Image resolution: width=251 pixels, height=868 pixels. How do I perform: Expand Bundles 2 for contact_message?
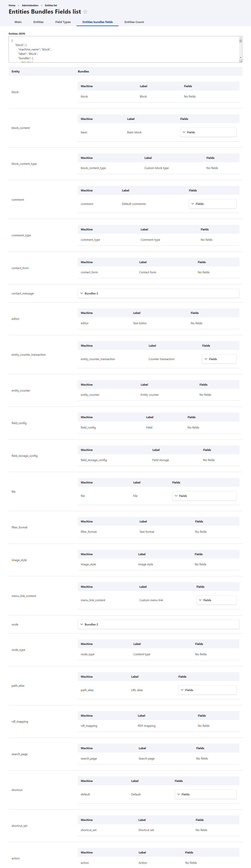tap(159, 294)
